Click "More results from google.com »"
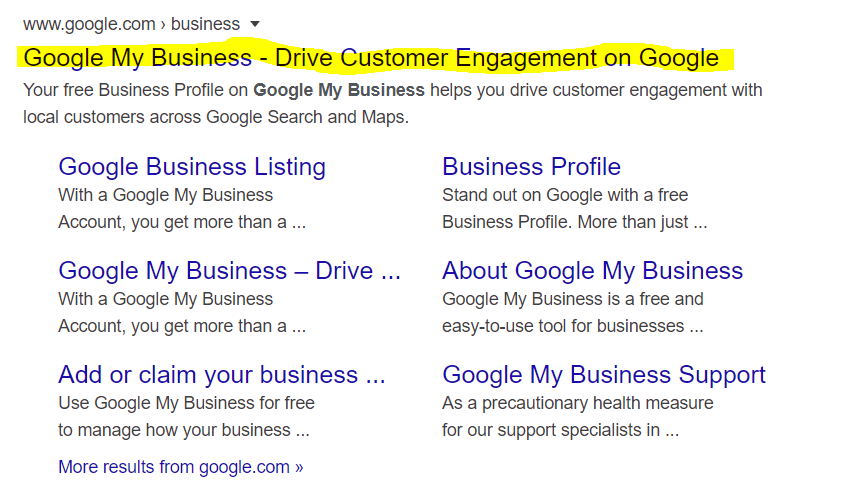This screenshot has height=492, width=864. (x=181, y=467)
